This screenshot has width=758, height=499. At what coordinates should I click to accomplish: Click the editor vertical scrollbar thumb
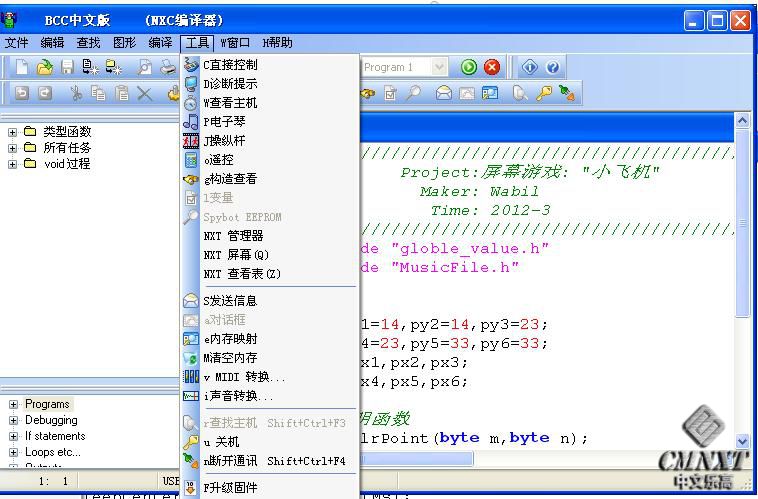743,222
